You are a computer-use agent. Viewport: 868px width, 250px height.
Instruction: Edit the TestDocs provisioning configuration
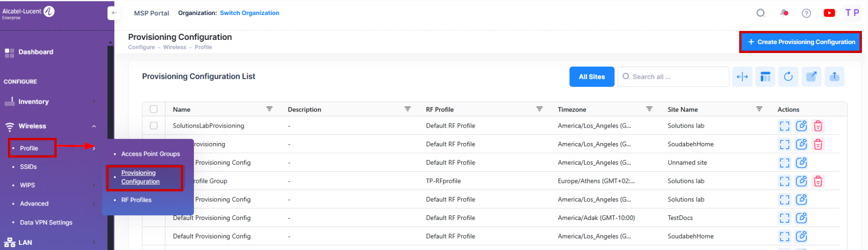801,218
